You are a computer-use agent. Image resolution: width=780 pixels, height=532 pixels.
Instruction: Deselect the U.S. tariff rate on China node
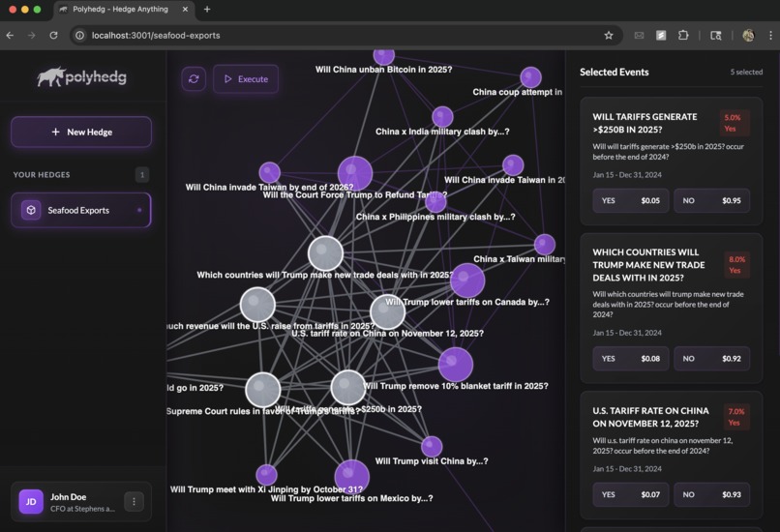click(387, 312)
